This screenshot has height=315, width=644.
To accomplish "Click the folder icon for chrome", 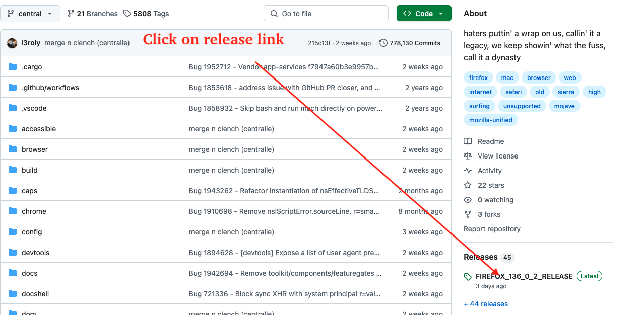I will (x=13, y=211).
